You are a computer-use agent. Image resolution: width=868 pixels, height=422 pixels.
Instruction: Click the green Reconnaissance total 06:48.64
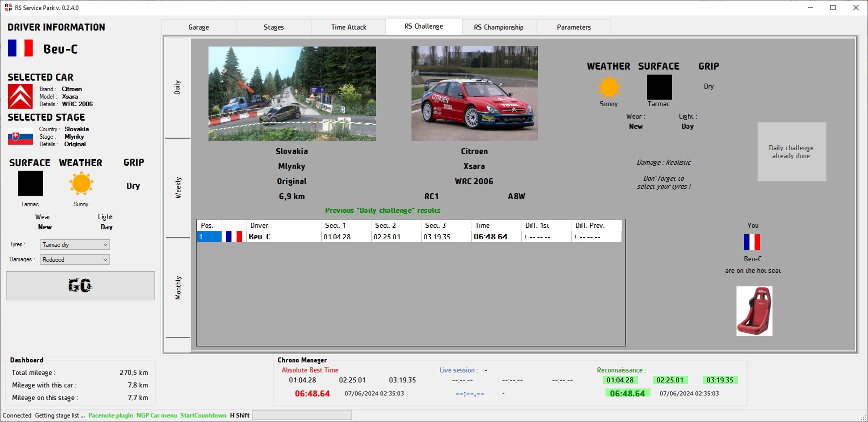click(x=627, y=393)
